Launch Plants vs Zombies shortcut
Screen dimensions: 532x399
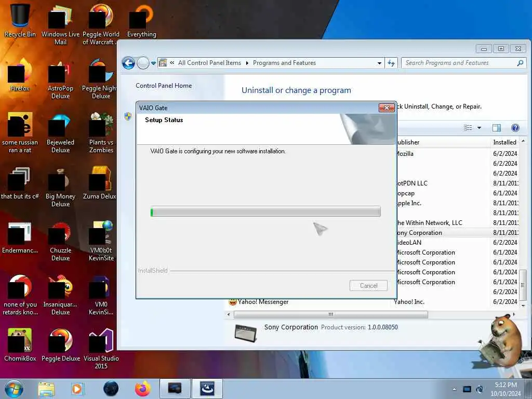click(101, 132)
